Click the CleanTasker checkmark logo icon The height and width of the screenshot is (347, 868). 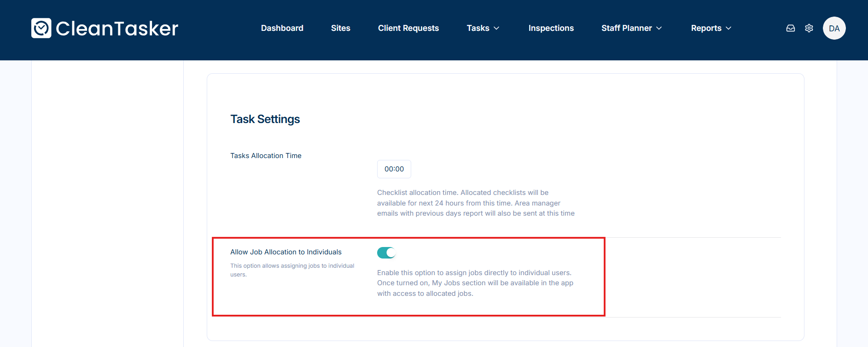tap(41, 28)
